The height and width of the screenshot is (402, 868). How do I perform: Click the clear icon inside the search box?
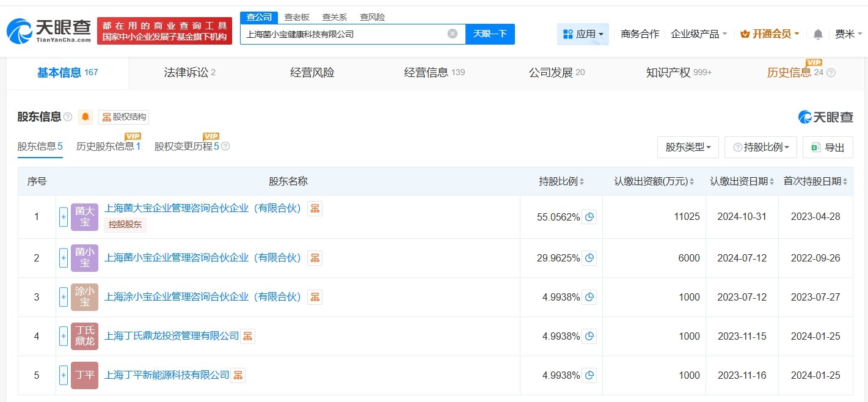[x=452, y=34]
